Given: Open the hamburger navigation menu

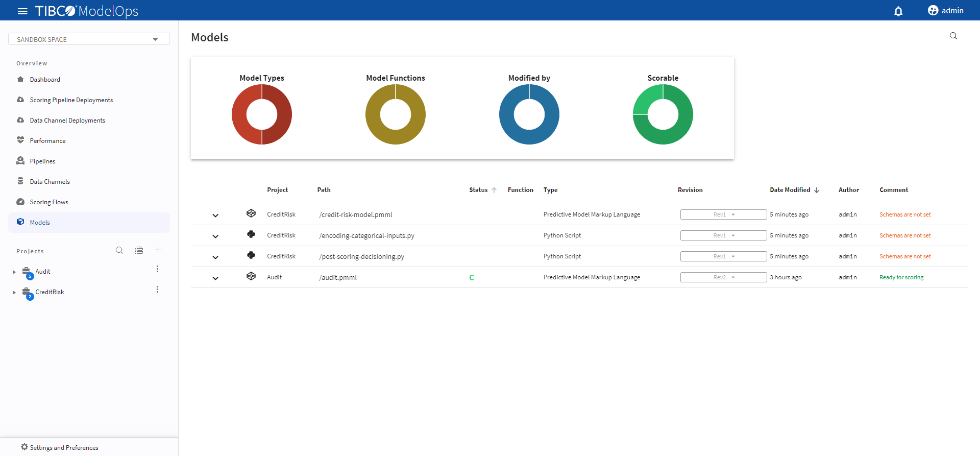Looking at the screenshot, I should tap(22, 11).
